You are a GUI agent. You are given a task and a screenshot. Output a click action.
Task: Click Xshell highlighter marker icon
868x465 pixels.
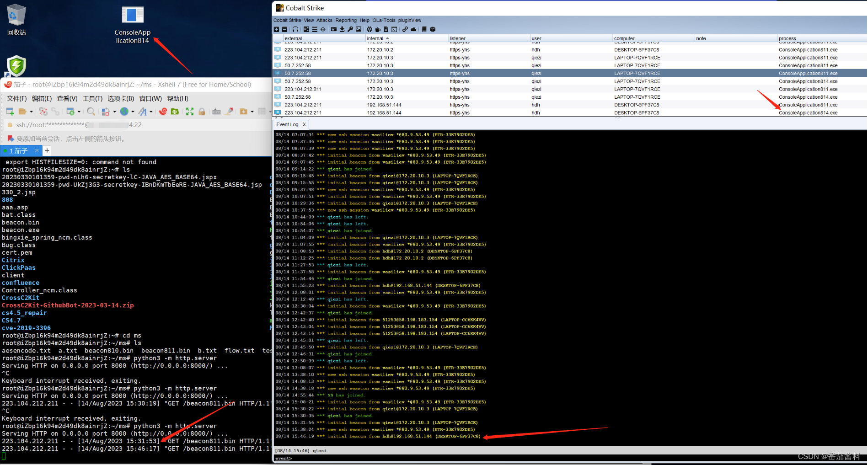[x=230, y=112]
